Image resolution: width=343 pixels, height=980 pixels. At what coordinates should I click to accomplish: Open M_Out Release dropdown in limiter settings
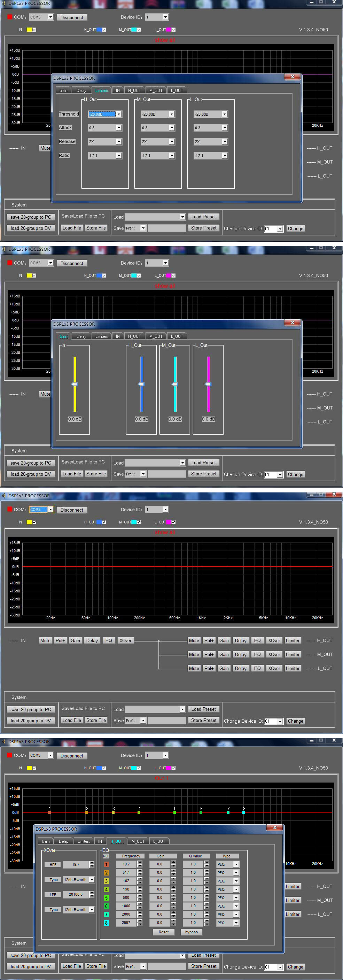click(x=171, y=141)
